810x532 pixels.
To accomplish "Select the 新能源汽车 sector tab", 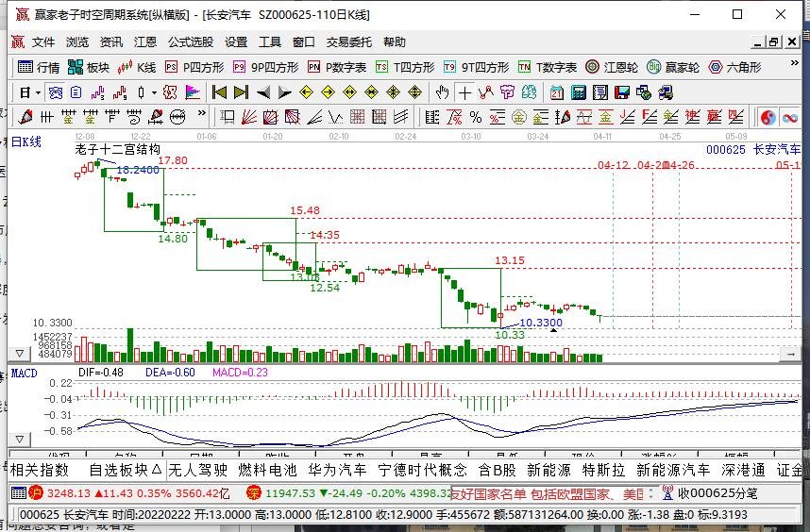I will point(673,470).
